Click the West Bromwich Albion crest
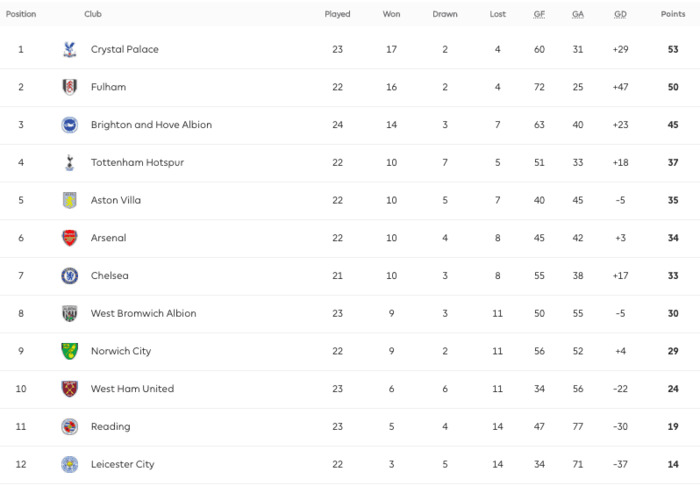 pos(70,313)
